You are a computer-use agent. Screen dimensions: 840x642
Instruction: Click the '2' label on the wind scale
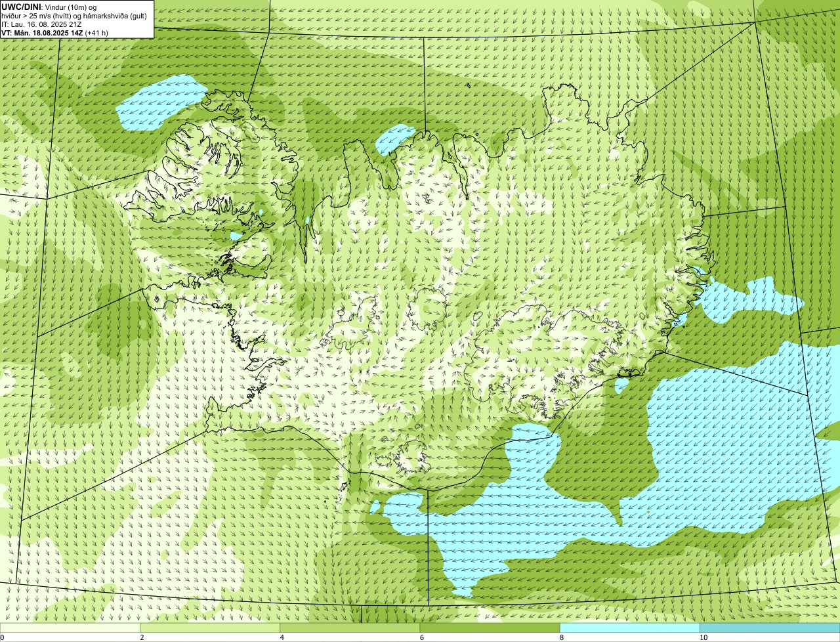coord(142,637)
